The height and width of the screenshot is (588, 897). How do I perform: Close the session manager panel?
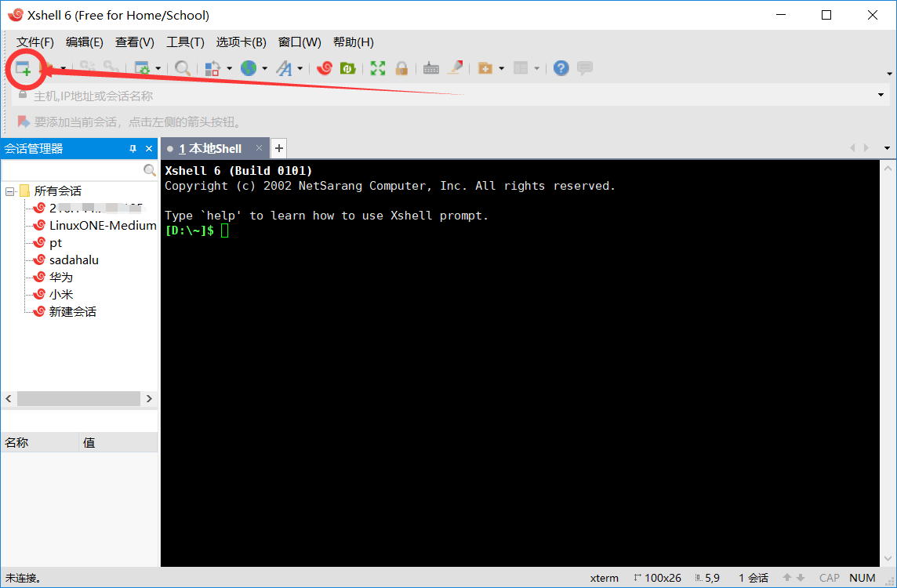coord(149,149)
